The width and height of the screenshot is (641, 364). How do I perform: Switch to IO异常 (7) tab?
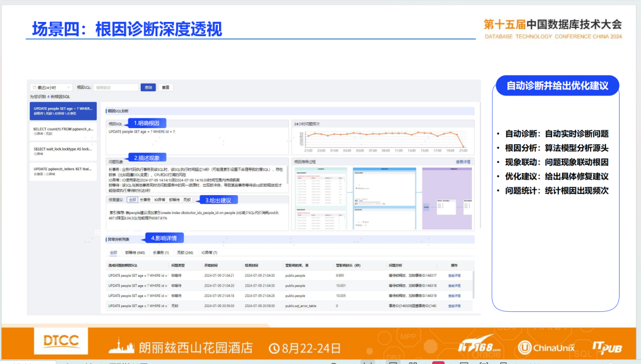210,253
